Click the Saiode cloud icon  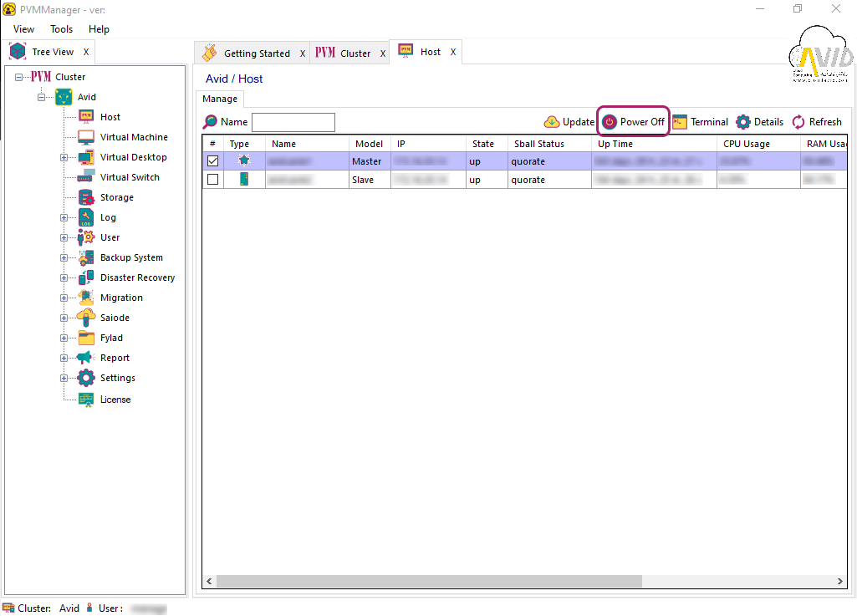[x=86, y=318]
